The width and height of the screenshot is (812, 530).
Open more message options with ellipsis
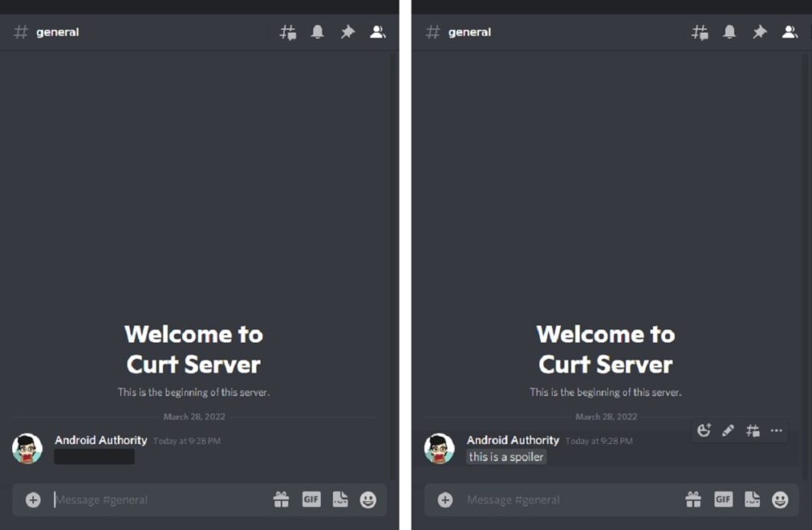point(774,430)
